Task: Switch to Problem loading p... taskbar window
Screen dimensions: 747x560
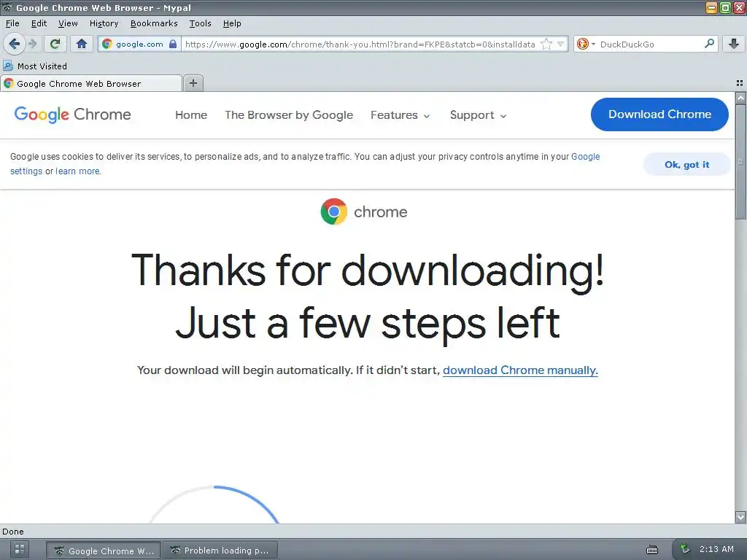Action: [220, 551]
